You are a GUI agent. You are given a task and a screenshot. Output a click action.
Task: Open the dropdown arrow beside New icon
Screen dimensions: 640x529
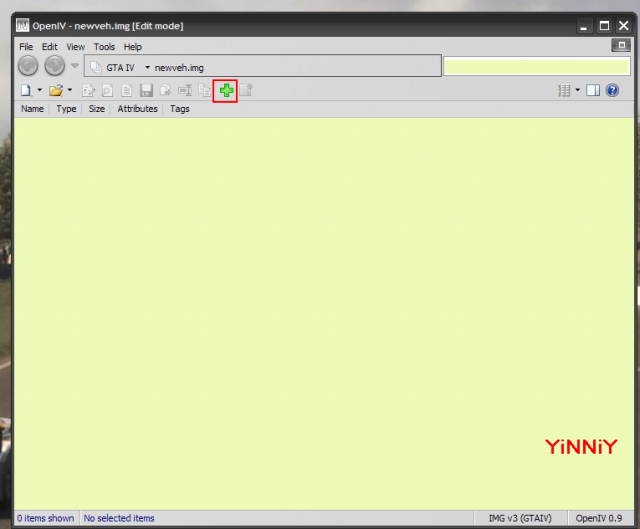(x=40, y=90)
